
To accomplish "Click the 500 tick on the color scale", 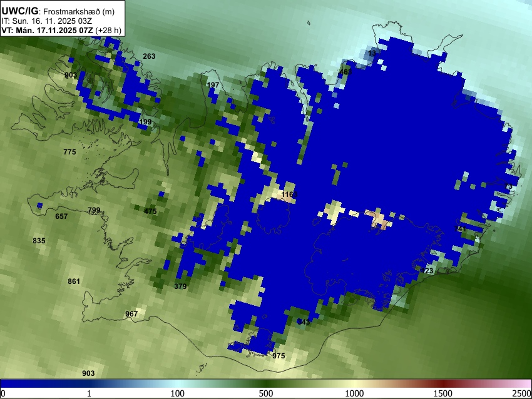I will (x=266, y=393).
